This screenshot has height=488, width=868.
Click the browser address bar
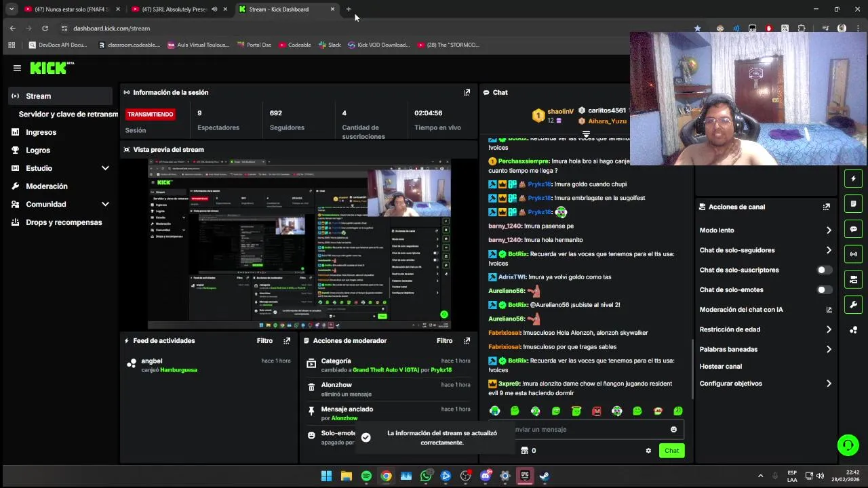click(373, 28)
